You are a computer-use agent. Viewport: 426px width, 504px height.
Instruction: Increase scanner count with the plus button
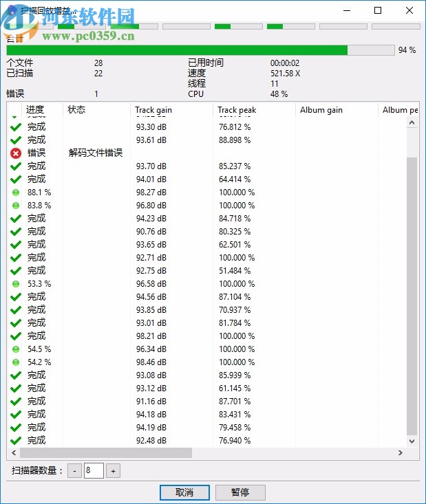click(114, 471)
